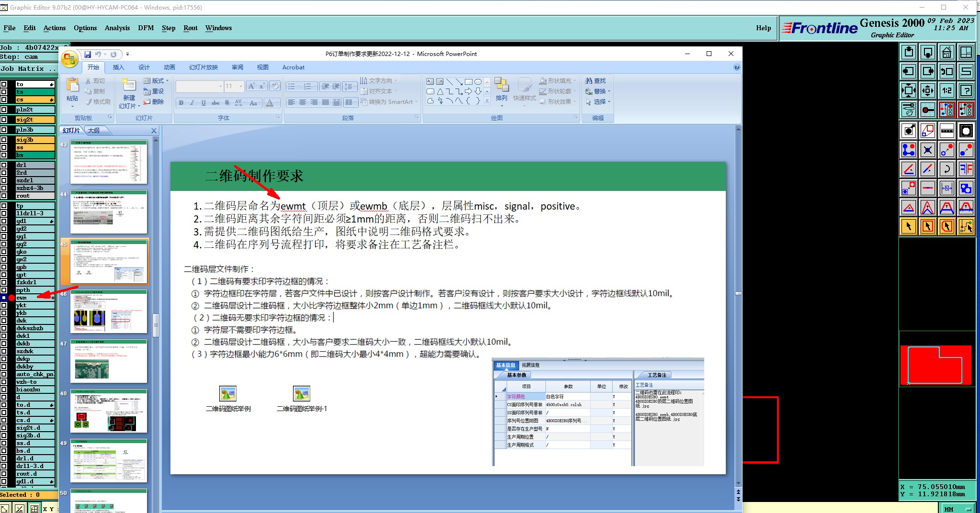
Task: Click the mirror F|F tool icon
Action: coord(966,169)
